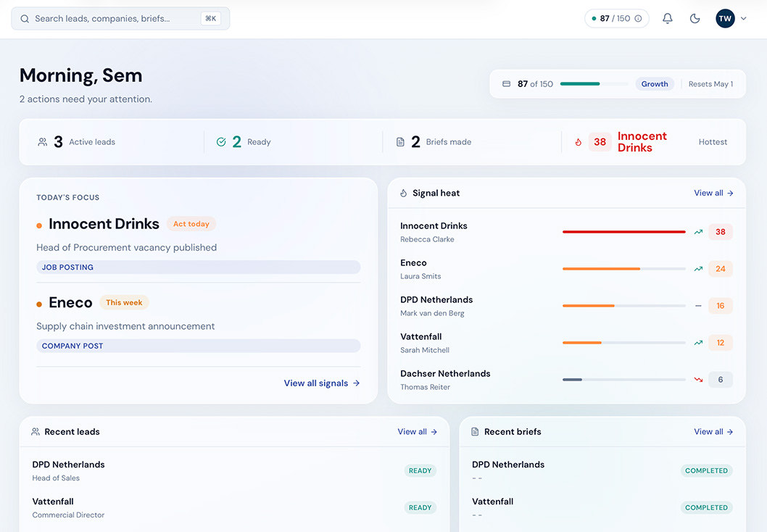The height and width of the screenshot is (532, 767).
Task: Click READY badge for Vattenfall lead
Action: click(420, 507)
